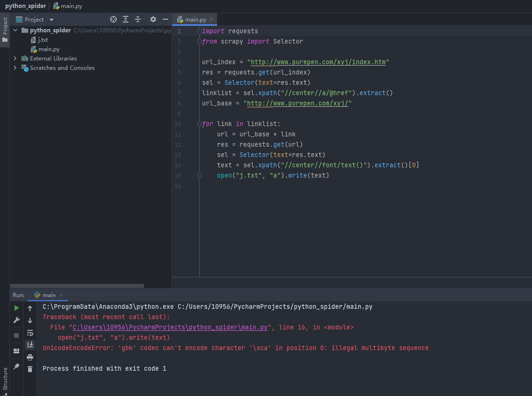Viewport: 532px width, 396px height.
Task: Hide the Project panel with minus icon
Action: pos(165,19)
